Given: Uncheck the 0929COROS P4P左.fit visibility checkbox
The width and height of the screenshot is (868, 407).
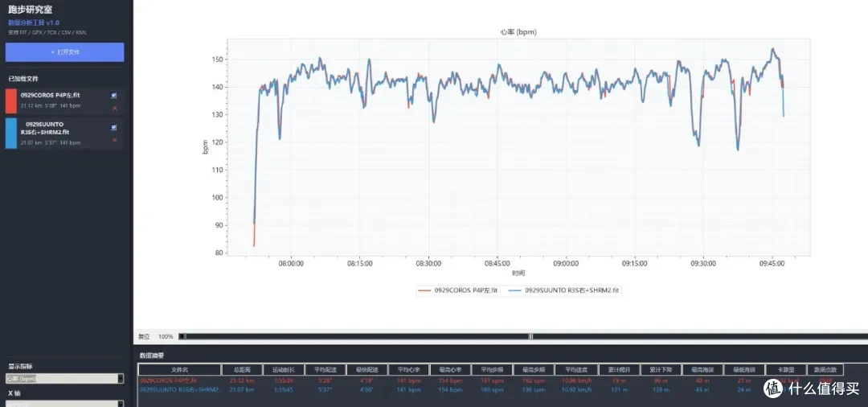Looking at the screenshot, I should point(114,95).
